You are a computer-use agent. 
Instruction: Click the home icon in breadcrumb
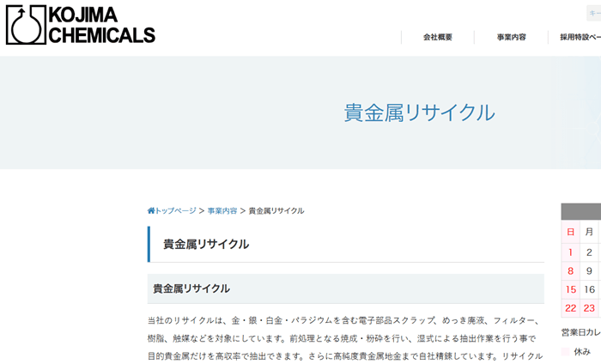click(x=151, y=210)
